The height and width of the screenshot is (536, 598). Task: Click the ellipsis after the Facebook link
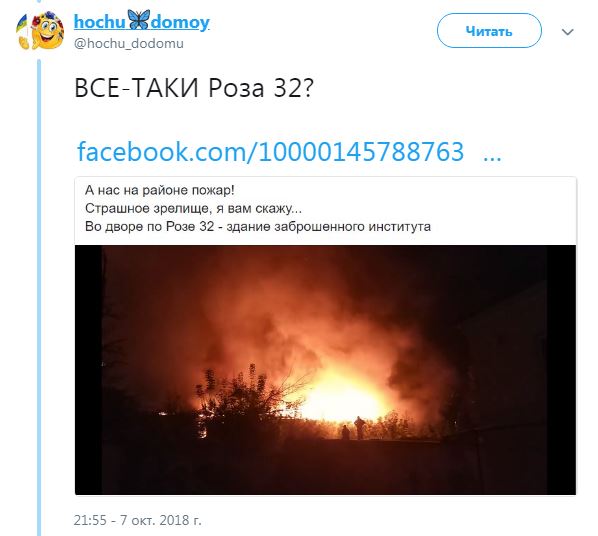pyautogui.click(x=492, y=157)
